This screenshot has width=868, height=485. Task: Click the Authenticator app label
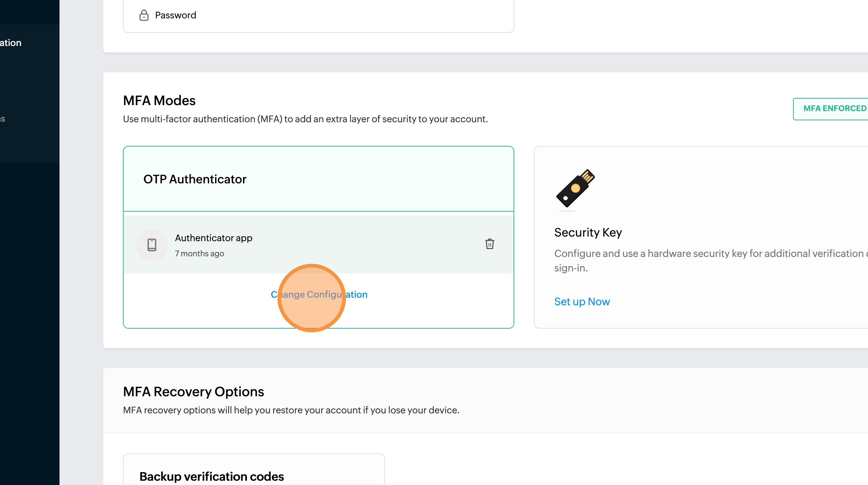point(214,238)
